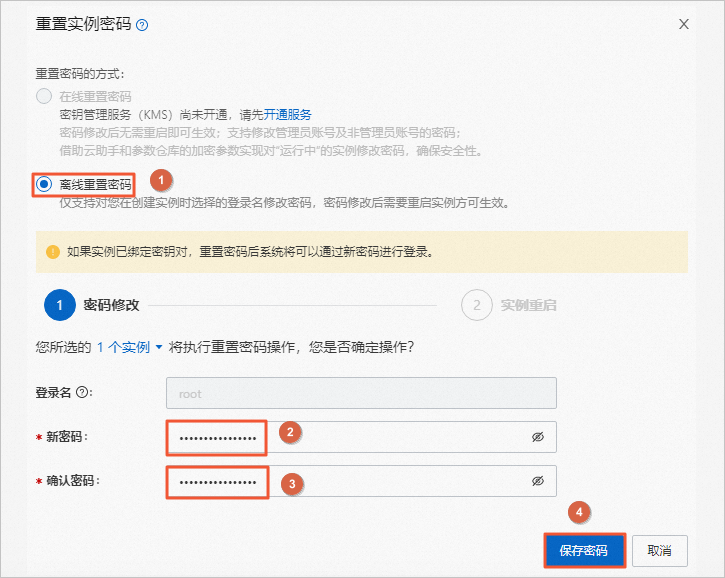Click the 实例重启 step label
The height and width of the screenshot is (578, 725).
pos(528,305)
